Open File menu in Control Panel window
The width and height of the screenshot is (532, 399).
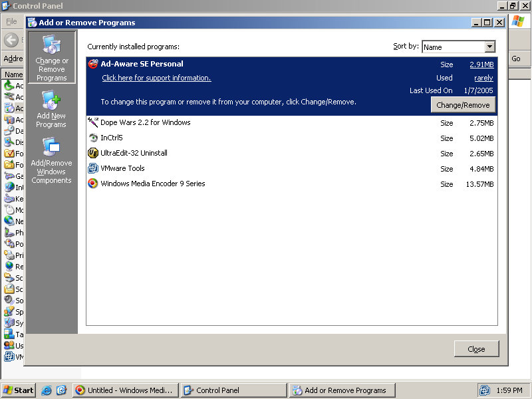click(x=11, y=21)
